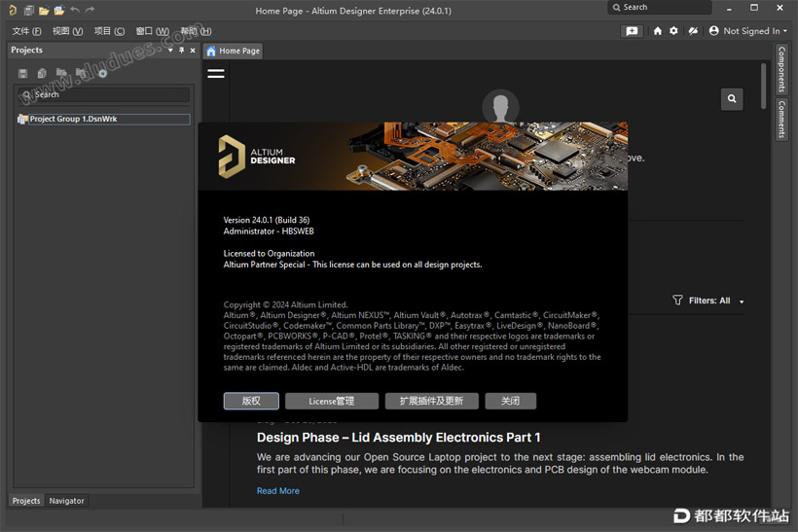798x532 pixels.
Task: Click the Version 24.0.1 (Build 36) text
Action: (267, 220)
